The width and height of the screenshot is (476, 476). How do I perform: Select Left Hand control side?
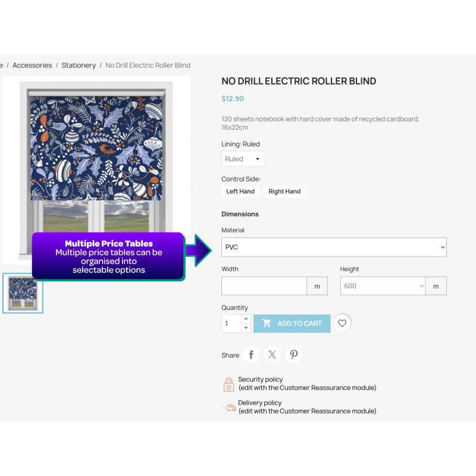pos(240,192)
